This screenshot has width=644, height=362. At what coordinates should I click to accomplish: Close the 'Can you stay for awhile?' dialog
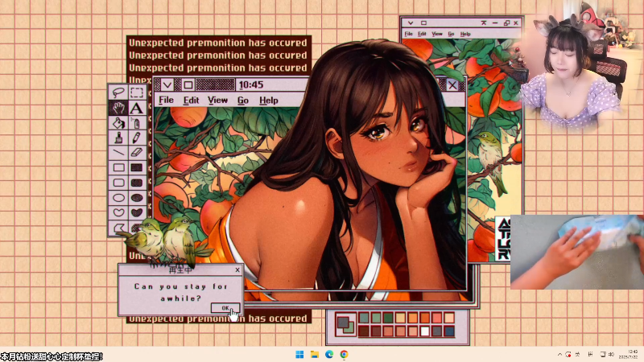click(237, 269)
